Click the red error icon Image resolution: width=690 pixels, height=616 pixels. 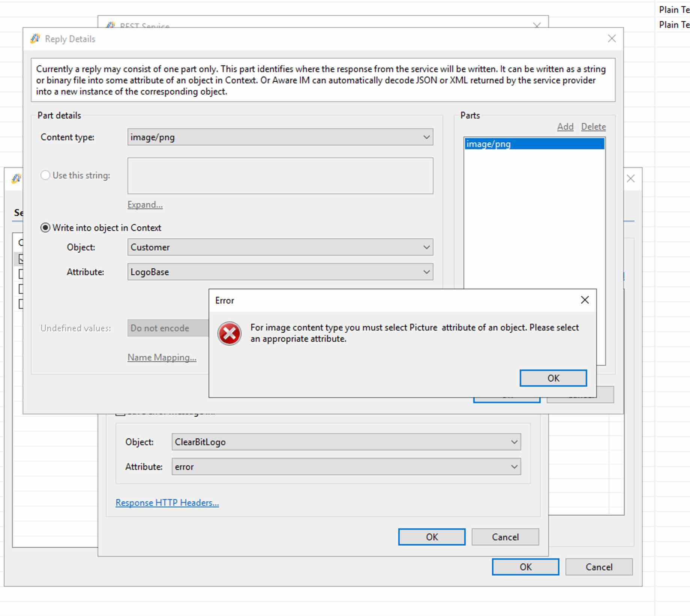pos(229,333)
